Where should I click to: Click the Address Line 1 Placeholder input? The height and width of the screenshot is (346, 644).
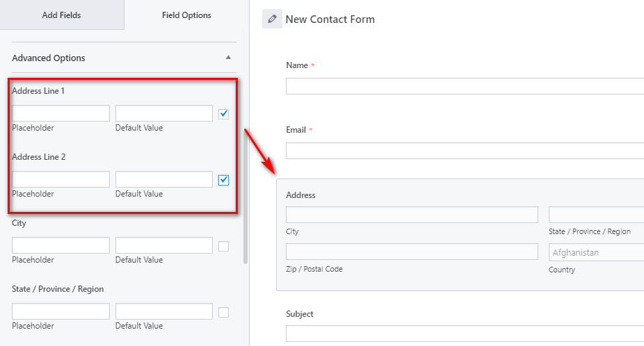tap(61, 113)
